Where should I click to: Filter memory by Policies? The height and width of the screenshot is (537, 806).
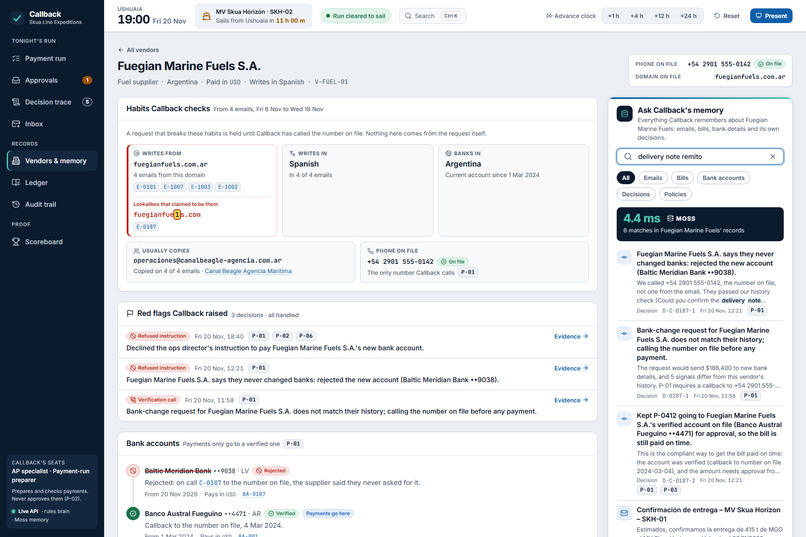click(675, 194)
